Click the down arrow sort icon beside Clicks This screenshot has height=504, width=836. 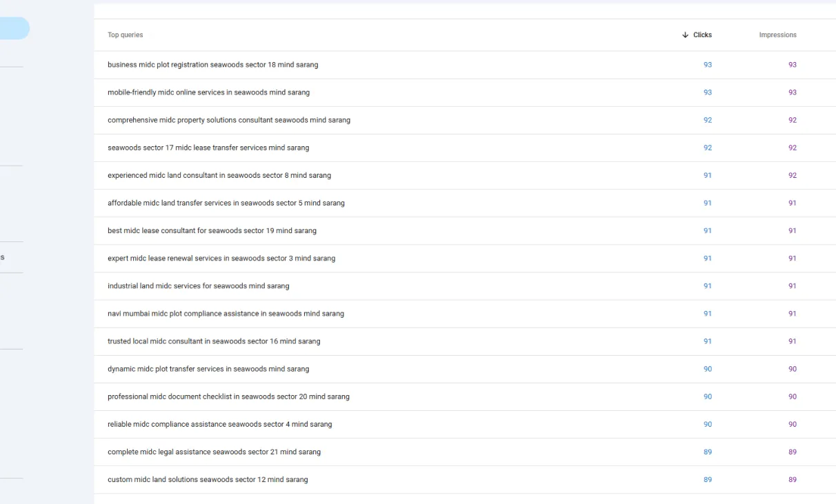point(685,35)
